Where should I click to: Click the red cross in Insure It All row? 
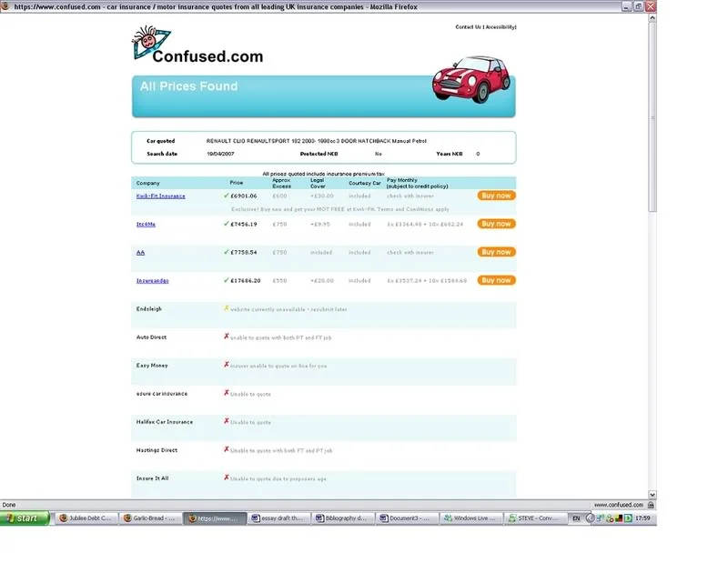pyautogui.click(x=227, y=477)
